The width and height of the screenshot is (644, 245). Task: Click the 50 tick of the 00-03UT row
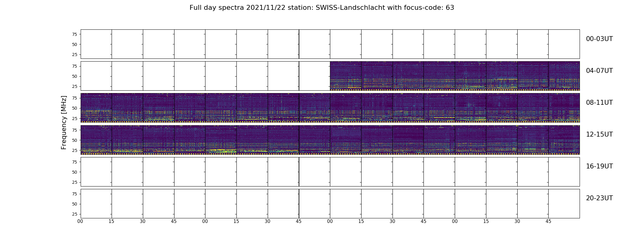75,44
